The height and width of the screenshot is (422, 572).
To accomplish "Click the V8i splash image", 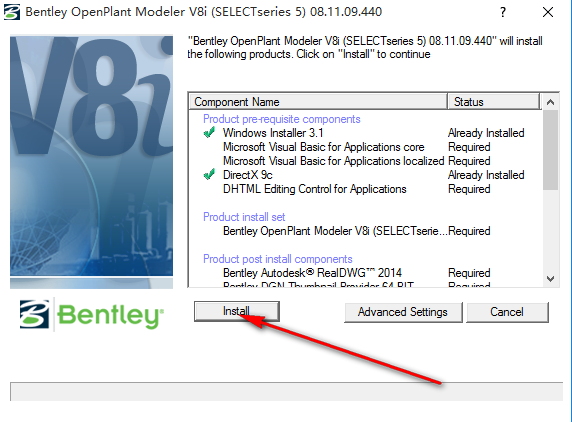I will [92, 162].
